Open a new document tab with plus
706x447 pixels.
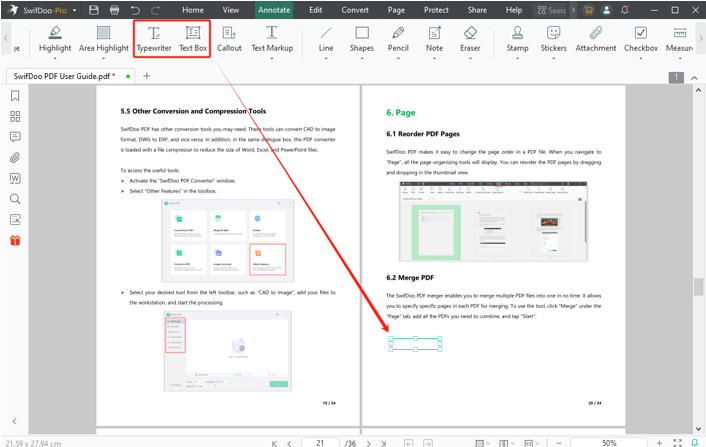[x=146, y=76]
